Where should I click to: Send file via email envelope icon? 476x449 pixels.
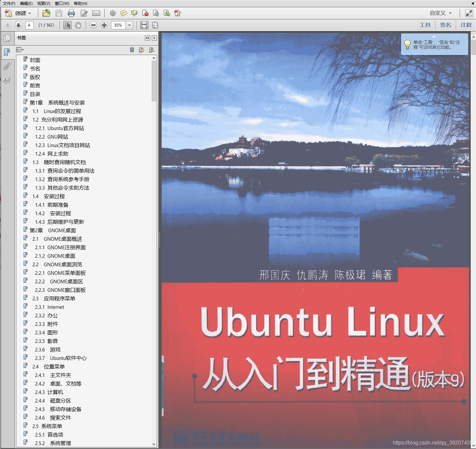click(x=96, y=13)
